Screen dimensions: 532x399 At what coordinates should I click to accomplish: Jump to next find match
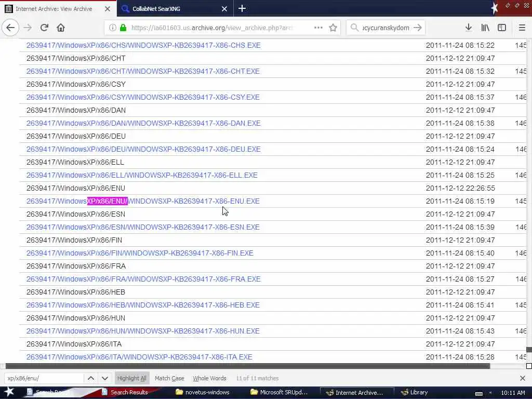[105, 378]
